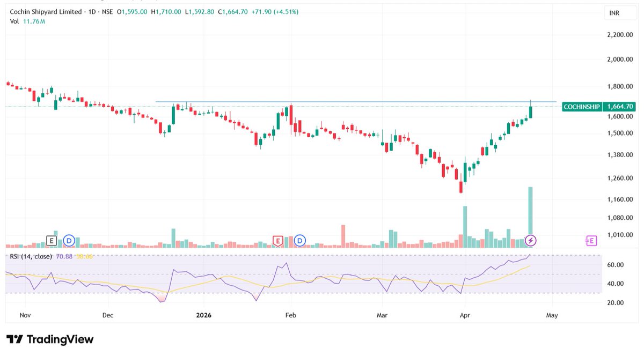Click the TradingView logo

50,339
